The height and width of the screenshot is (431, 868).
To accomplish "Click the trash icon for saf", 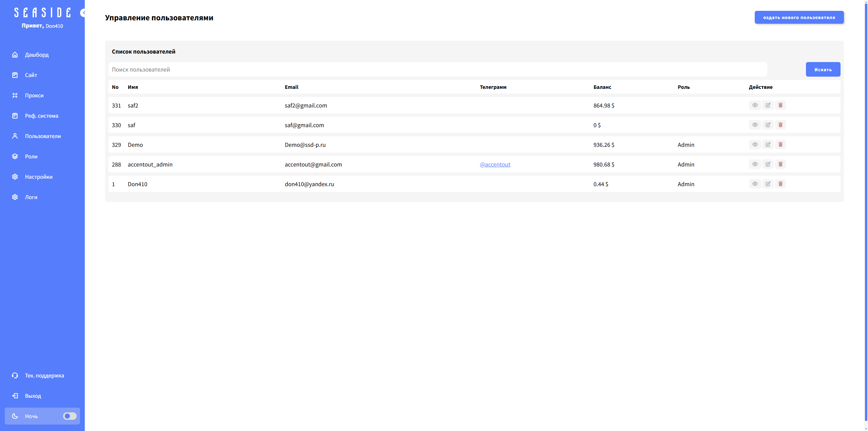I will (780, 125).
